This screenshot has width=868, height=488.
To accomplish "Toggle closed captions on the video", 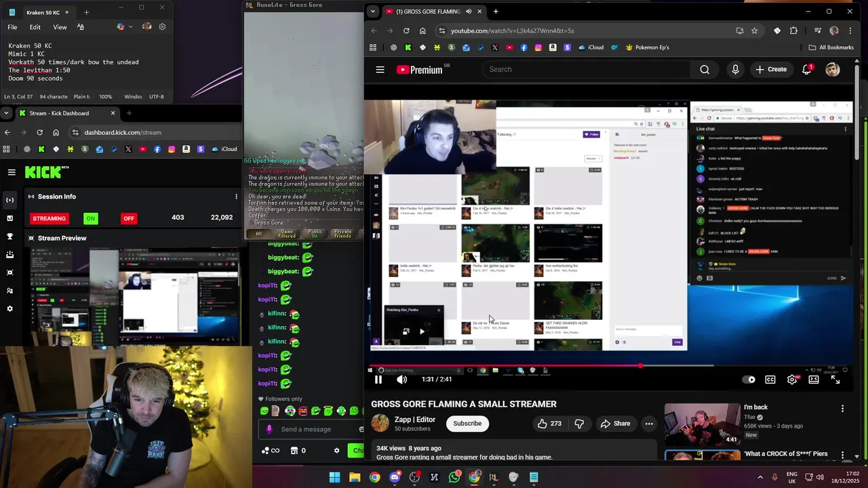I will tap(770, 380).
